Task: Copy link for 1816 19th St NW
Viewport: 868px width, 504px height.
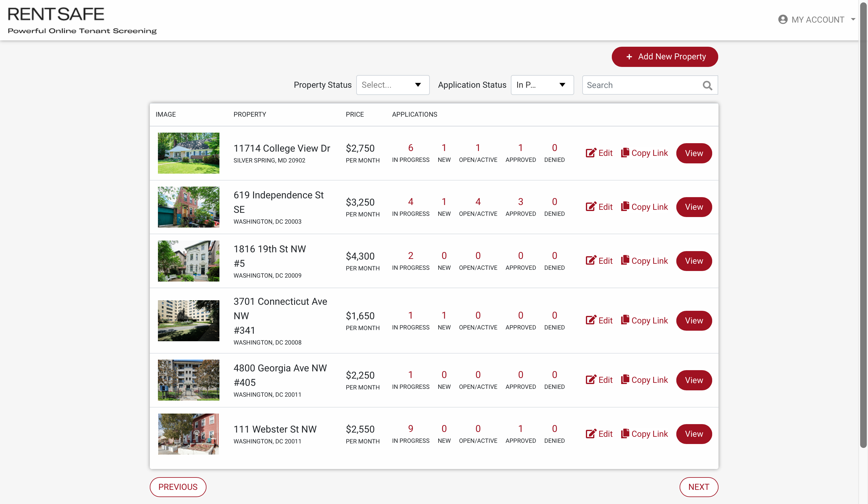Action: 644,261
